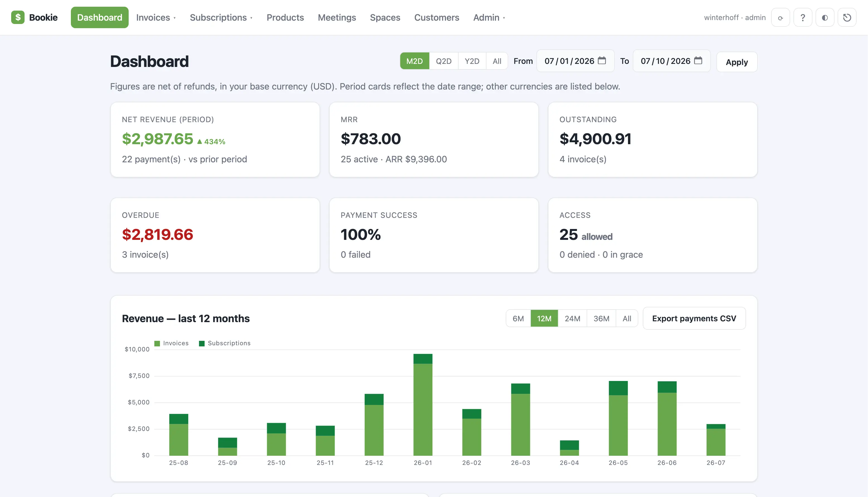This screenshot has height=497, width=868.
Task: Click the '25 allowed' access value
Action: coord(586,235)
